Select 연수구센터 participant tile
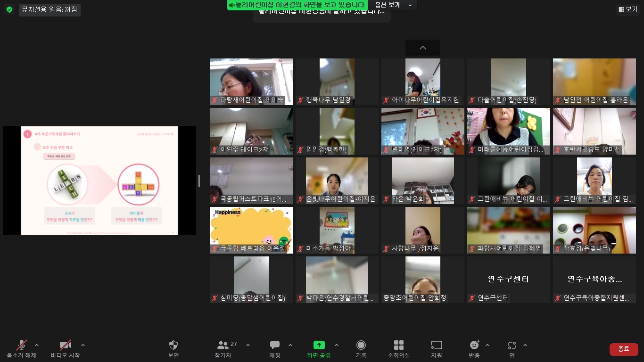644x362 pixels. coord(509,280)
